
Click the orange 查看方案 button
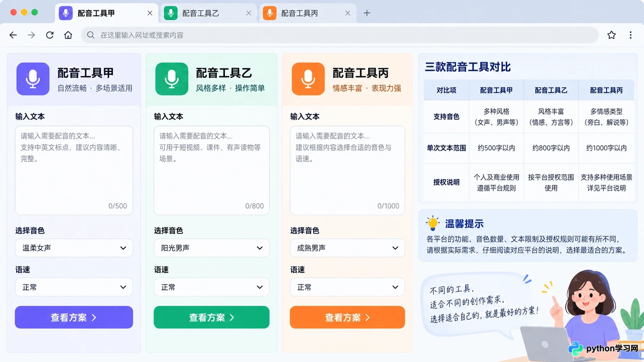tap(347, 317)
